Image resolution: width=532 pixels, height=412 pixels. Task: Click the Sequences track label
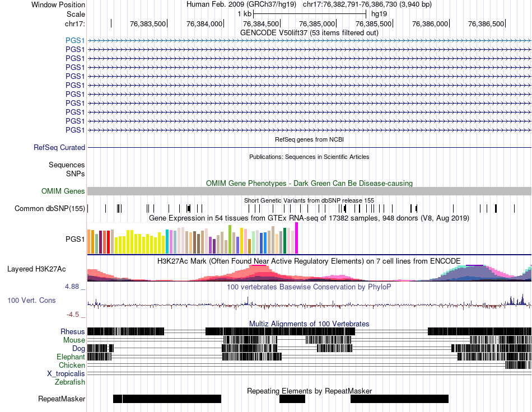[x=67, y=165]
